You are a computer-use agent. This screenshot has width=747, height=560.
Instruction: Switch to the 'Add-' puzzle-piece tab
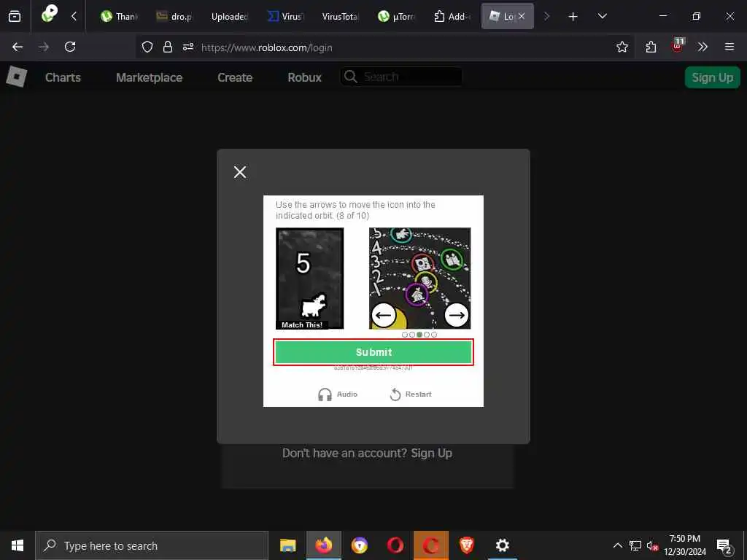pos(451,16)
